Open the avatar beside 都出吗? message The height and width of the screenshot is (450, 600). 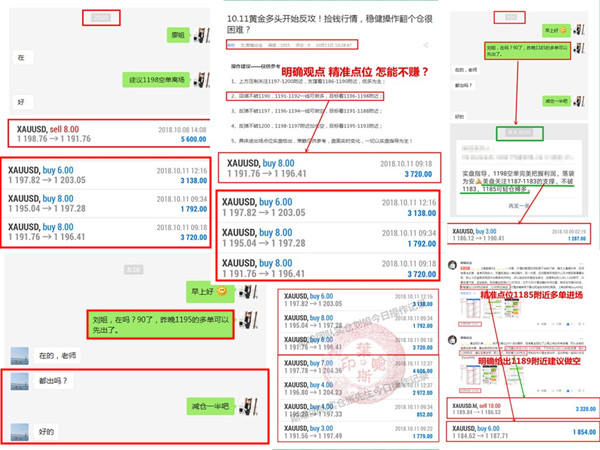[x=20, y=381]
